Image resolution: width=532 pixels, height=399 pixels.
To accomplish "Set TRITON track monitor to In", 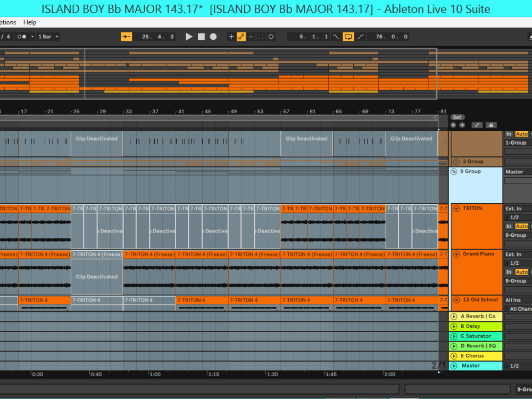I will [x=509, y=226].
